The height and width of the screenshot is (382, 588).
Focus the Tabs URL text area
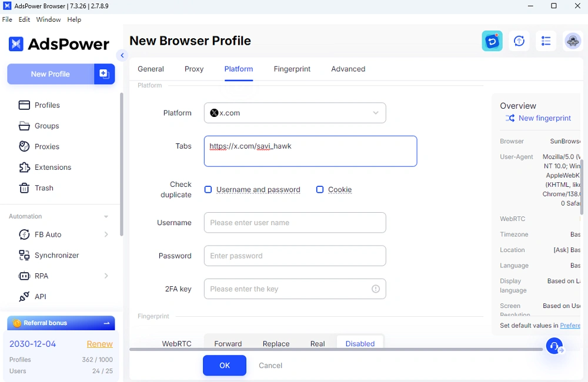coord(310,151)
